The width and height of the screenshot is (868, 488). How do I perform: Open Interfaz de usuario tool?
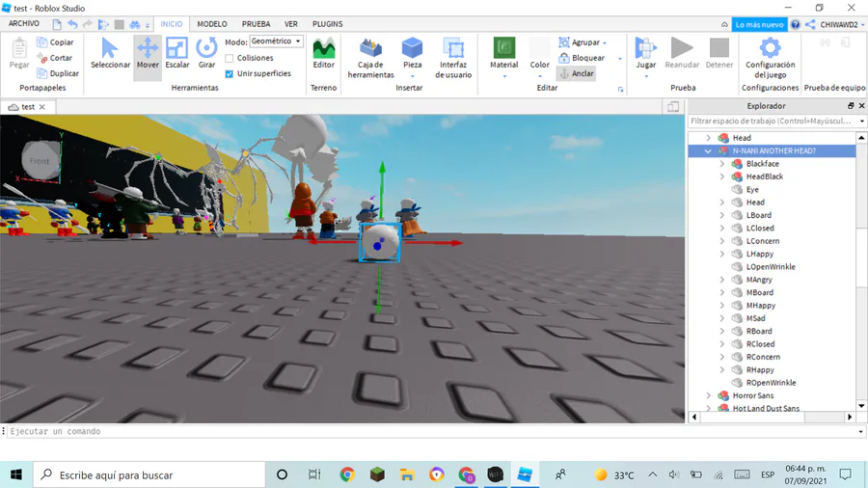click(453, 58)
